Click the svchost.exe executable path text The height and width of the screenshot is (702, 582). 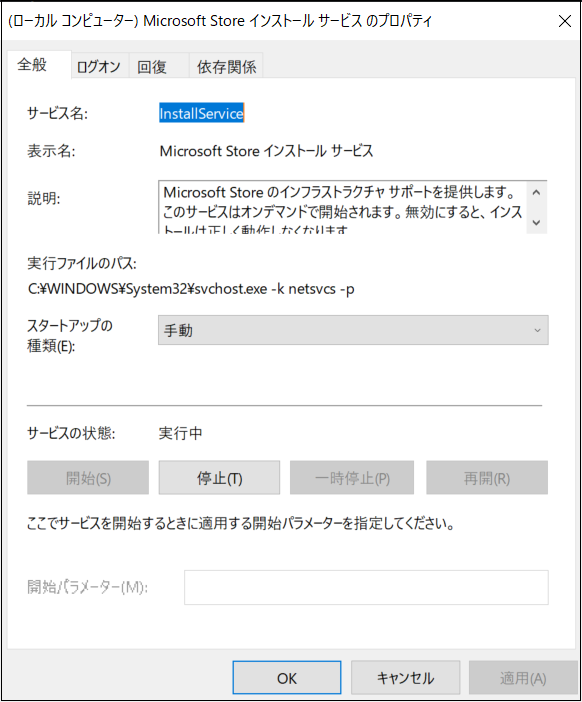coord(191,289)
